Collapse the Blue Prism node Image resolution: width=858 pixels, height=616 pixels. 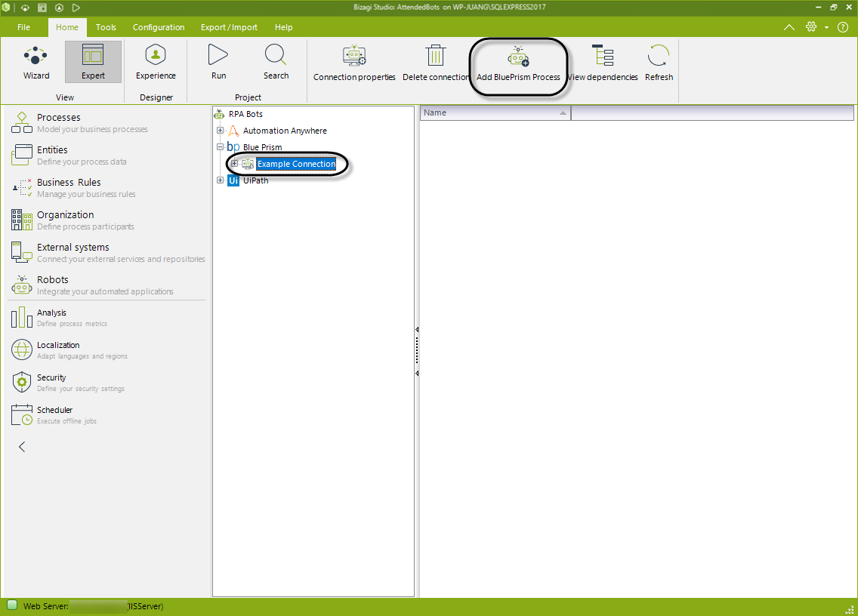[220, 147]
